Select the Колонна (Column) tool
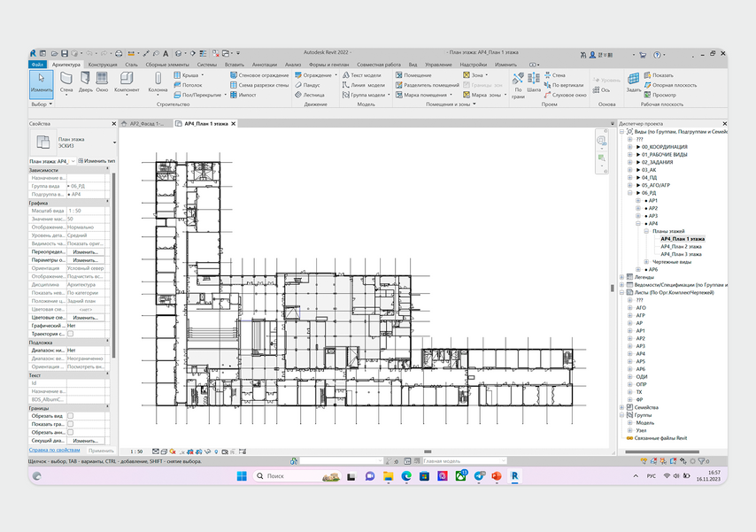756x532 pixels. (x=158, y=82)
